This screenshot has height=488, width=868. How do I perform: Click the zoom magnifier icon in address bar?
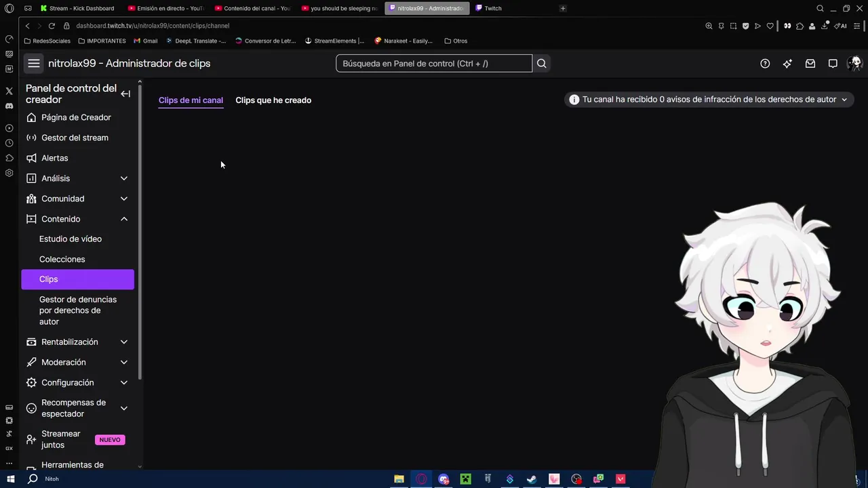point(709,26)
